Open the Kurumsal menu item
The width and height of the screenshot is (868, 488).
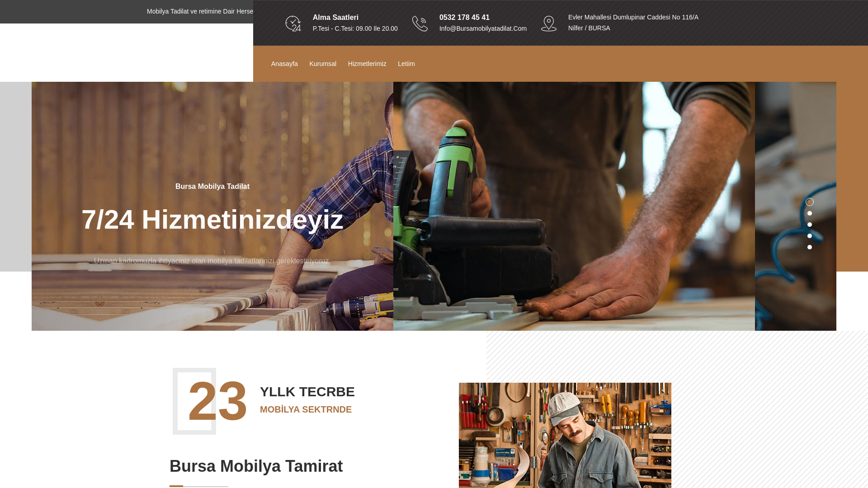pos(323,64)
